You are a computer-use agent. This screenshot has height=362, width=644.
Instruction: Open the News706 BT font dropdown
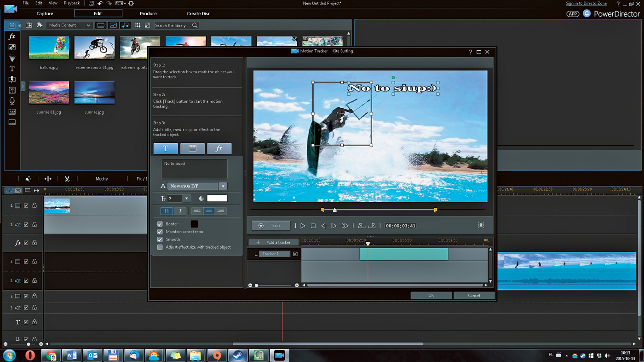223,186
